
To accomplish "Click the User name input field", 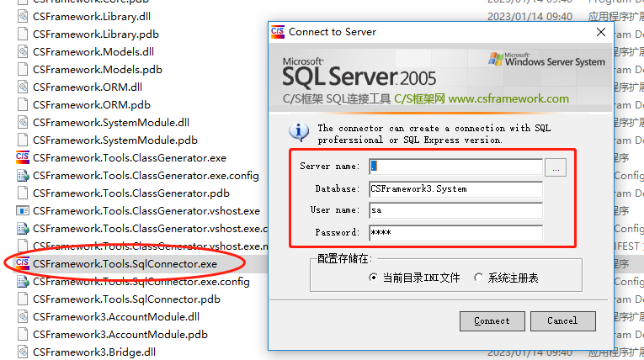I will pyautogui.click(x=456, y=210).
